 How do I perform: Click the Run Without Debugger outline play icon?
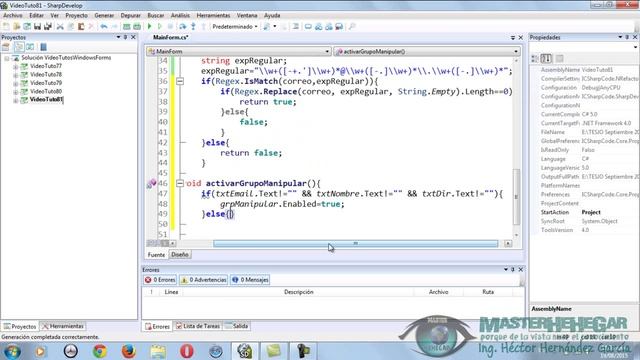pyautogui.click(x=160, y=27)
